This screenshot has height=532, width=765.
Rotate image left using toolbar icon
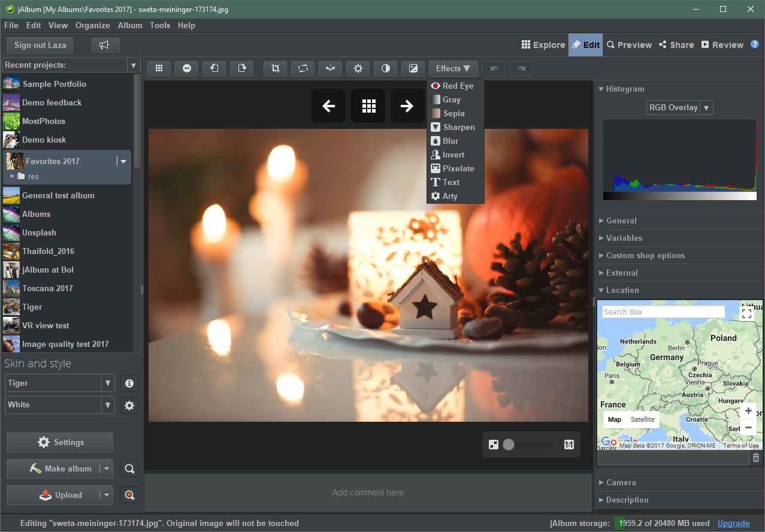(214, 68)
